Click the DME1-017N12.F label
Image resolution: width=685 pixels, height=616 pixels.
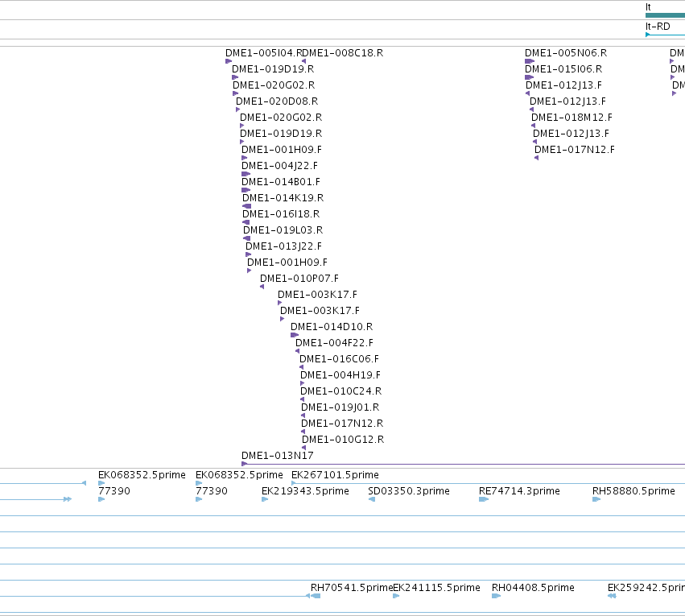575,150
